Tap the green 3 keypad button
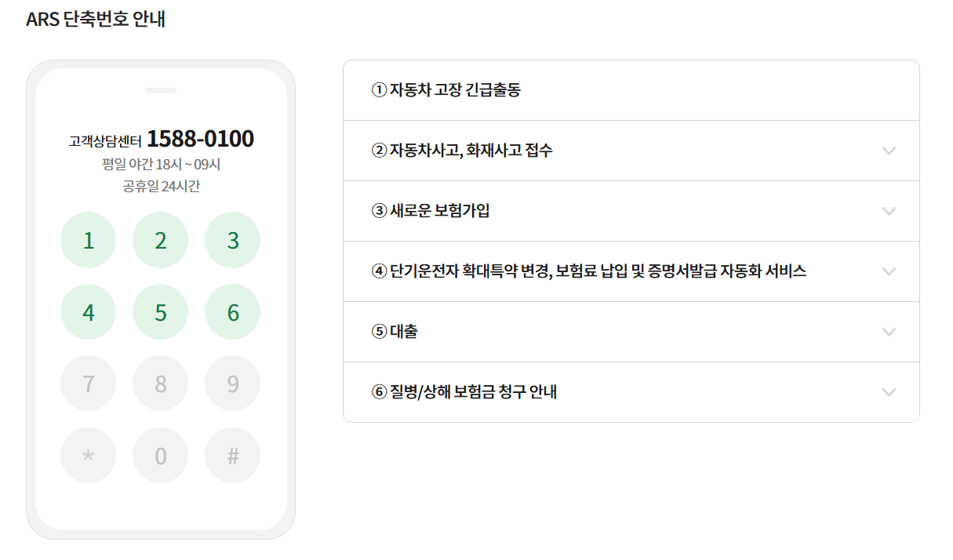The height and width of the screenshot is (560, 953). [x=232, y=240]
